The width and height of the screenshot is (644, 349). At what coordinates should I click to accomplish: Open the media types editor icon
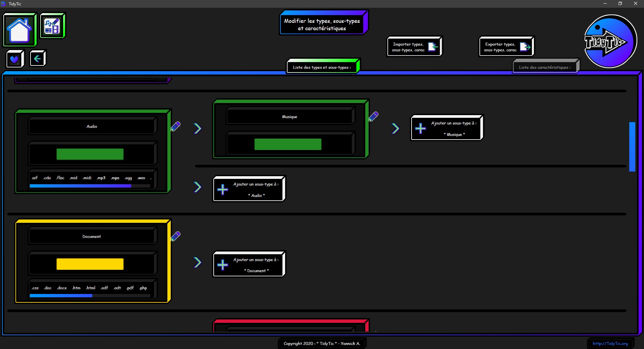pos(52,26)
